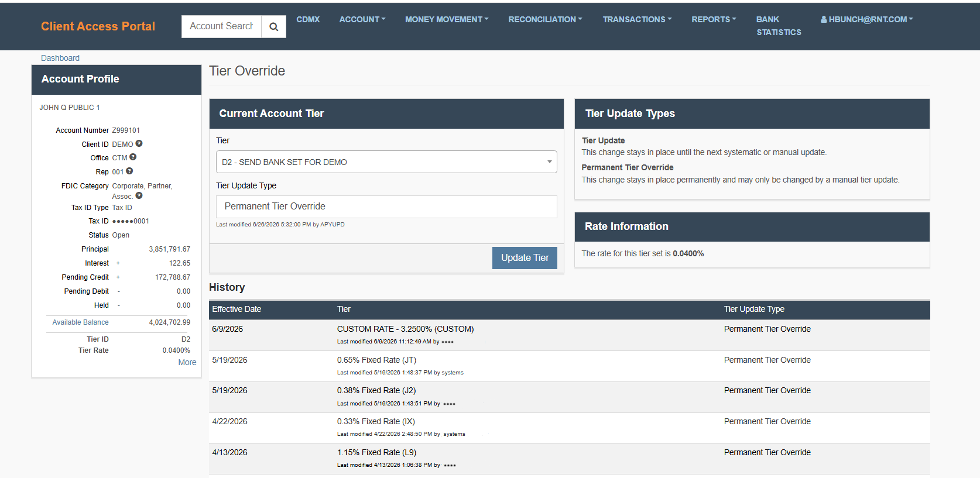Open the MONEY MOVEMENT menu
980x478 pixels.
click(447, 19)
